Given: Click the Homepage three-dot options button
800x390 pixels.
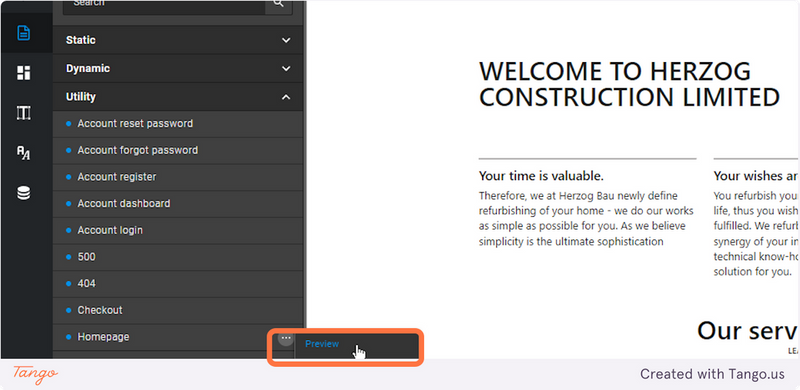Looking at the screenshot, I should [x=286, y=337].
